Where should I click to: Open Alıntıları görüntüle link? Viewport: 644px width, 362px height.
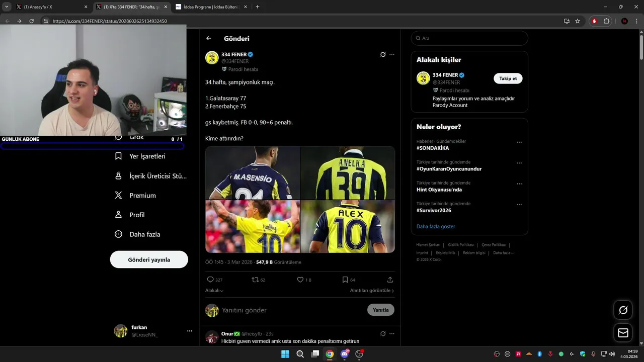pyautogui.click(x=372, y=291)
